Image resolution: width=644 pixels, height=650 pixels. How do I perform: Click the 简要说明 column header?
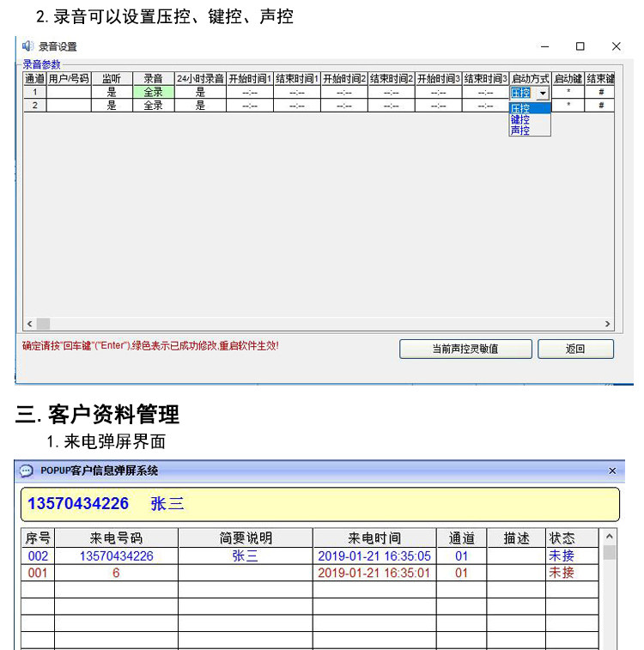(x=246, y=538)
